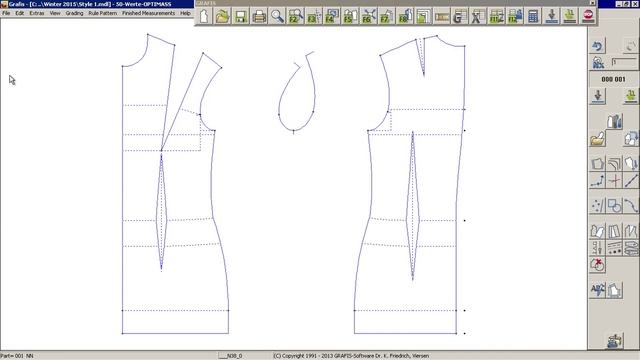The height and width of the screenshot is (360, 640).
Task: Close the GRAFIS floating toolbar
Action: 592,3
